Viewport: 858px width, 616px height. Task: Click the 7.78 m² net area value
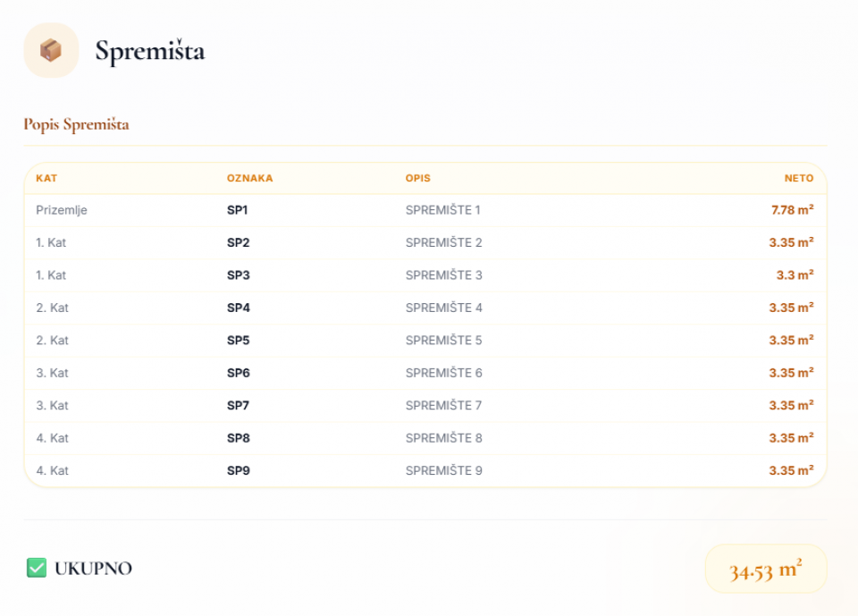coord(793,210)
